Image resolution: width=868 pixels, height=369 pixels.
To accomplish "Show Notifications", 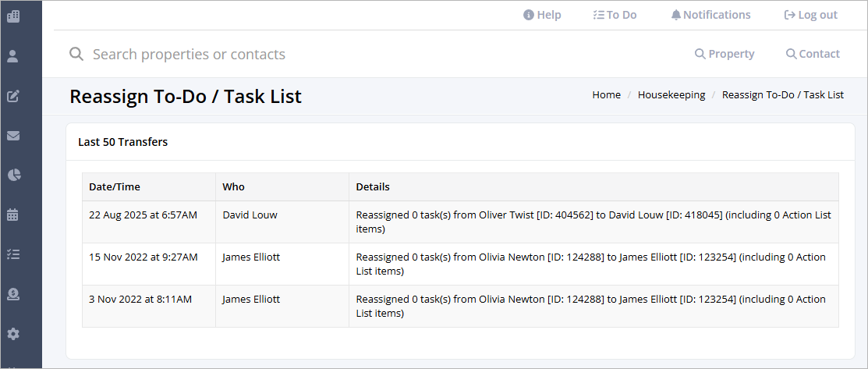I will pos(710,15).
